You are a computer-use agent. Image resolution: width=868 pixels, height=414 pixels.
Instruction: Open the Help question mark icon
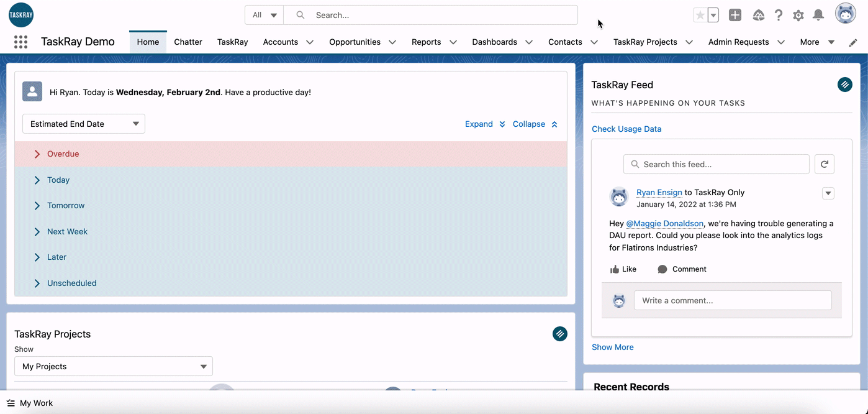point(779,16)
